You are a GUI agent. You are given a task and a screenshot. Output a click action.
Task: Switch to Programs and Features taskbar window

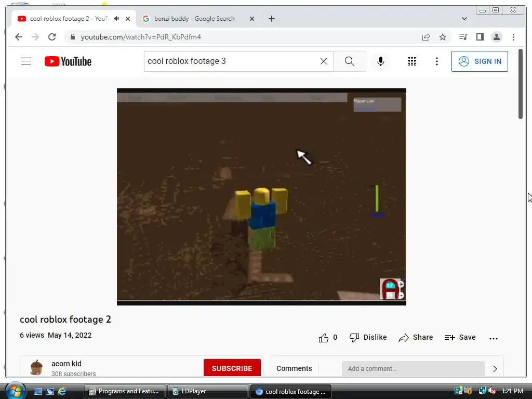125,391
